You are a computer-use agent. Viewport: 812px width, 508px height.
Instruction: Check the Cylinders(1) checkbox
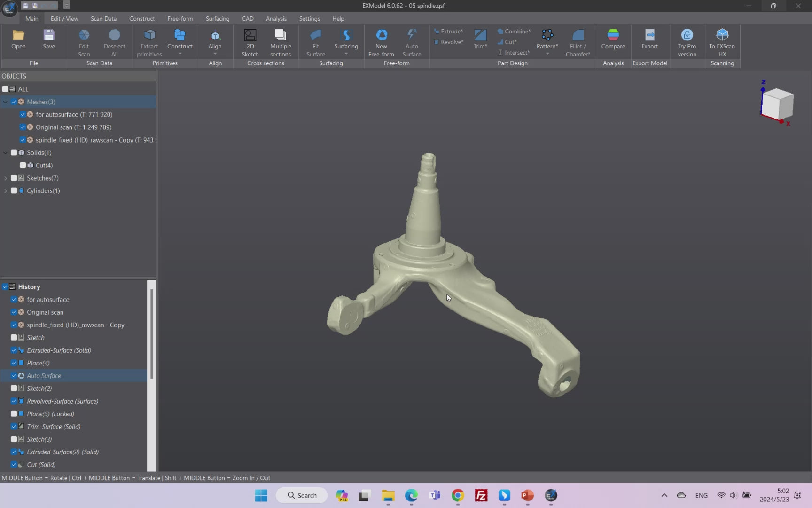[14, 190]
